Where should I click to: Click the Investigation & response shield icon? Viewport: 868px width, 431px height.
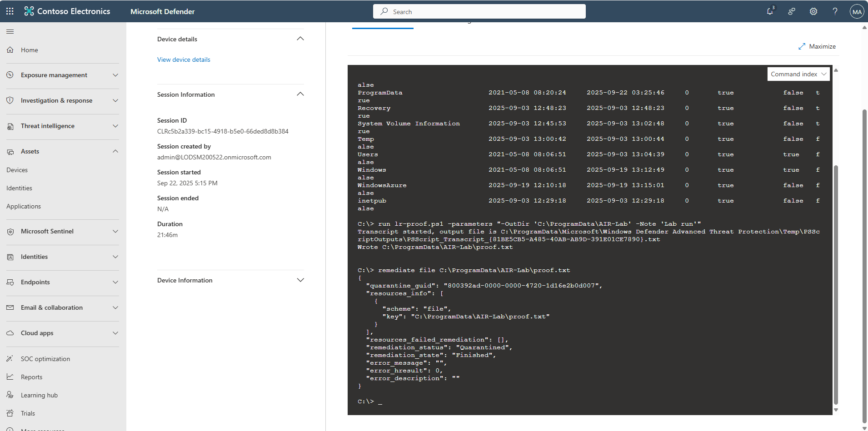10,100
